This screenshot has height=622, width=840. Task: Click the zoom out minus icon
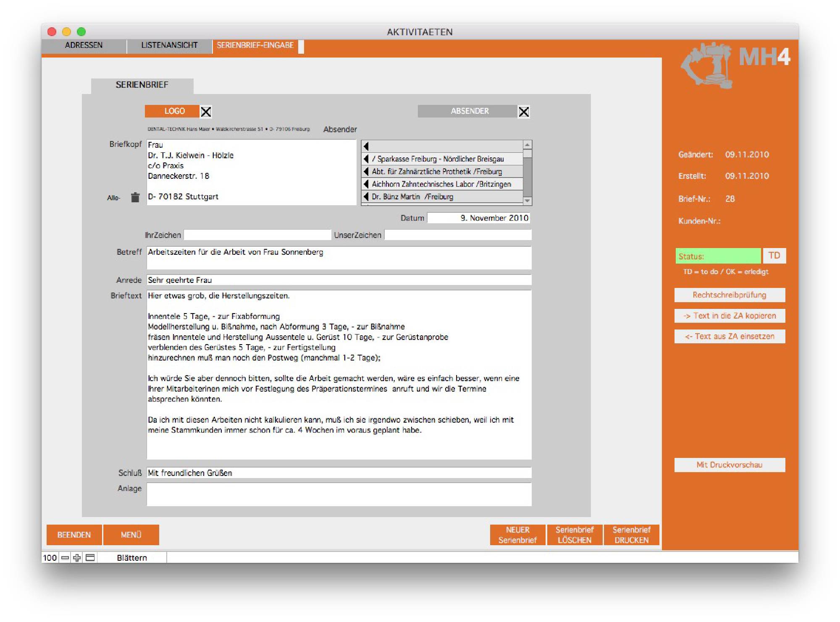click(65, 557)
